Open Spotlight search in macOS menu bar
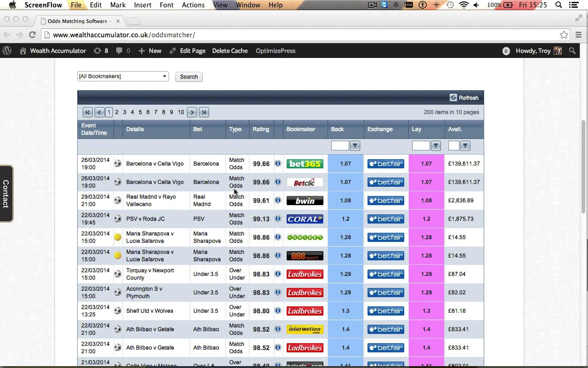The height and width of the screenshot is (368, 588). coord(559,5)
